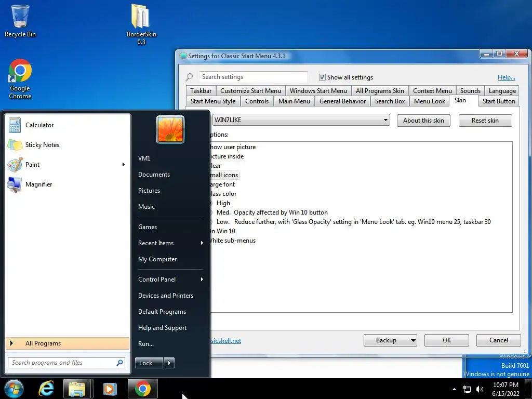Viewport: 532px width, 399px height.
Task: Click the OK button
Action: coord(446,340)
